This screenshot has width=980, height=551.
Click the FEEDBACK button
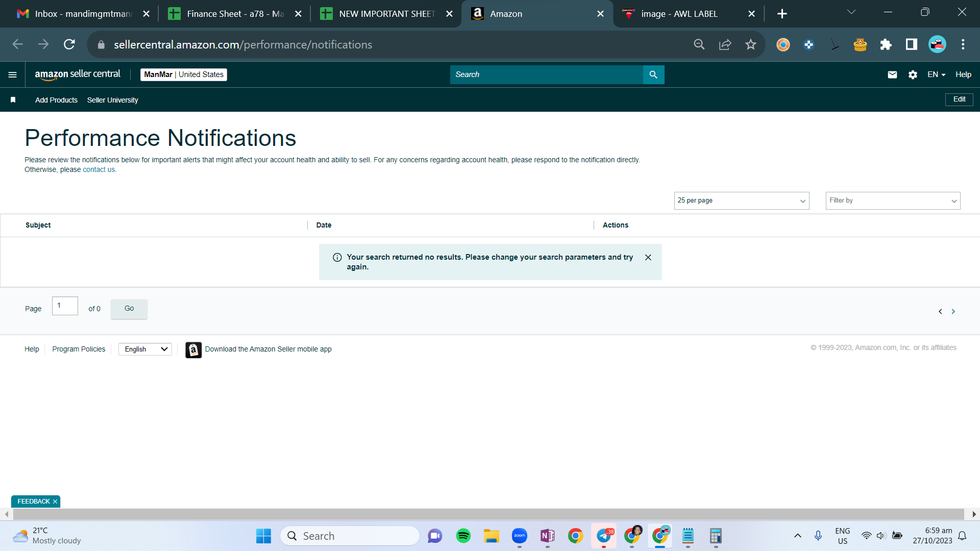34,502
